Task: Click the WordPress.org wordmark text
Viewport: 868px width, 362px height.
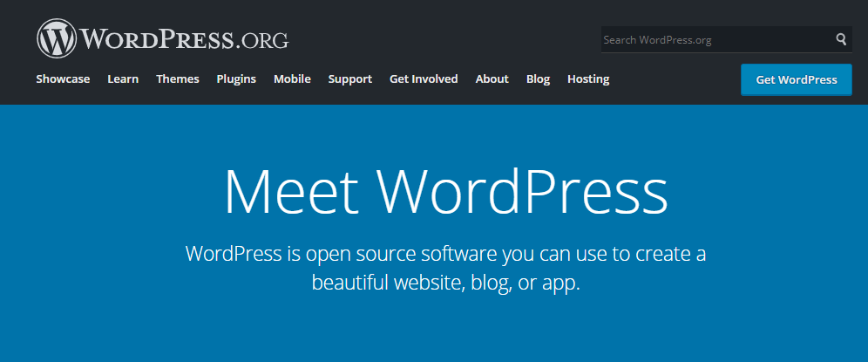Action: pos(185,39)
